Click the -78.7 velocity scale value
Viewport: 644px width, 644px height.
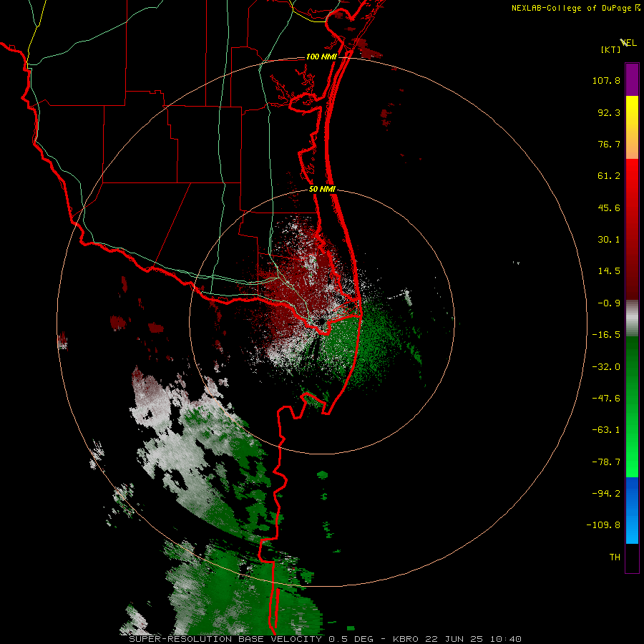(x=606, y=462)
